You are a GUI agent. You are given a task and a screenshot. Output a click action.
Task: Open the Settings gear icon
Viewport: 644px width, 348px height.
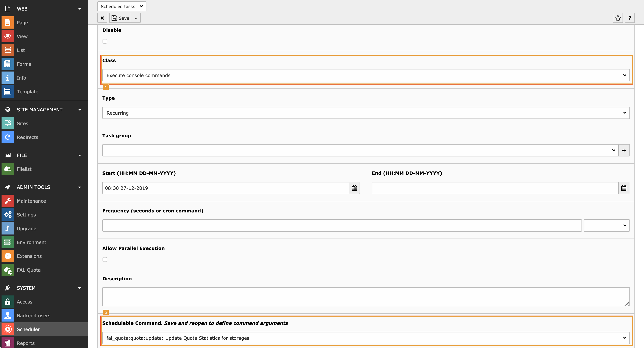pos(7,215)
